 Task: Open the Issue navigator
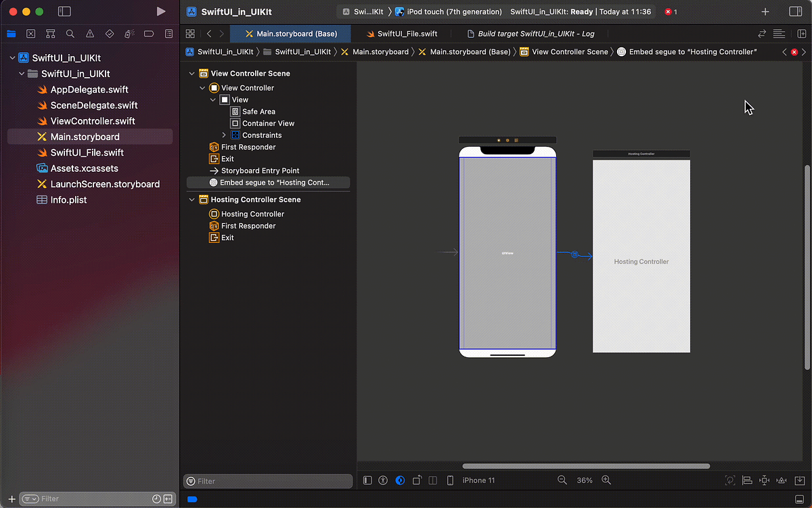(x=89, y=33)
